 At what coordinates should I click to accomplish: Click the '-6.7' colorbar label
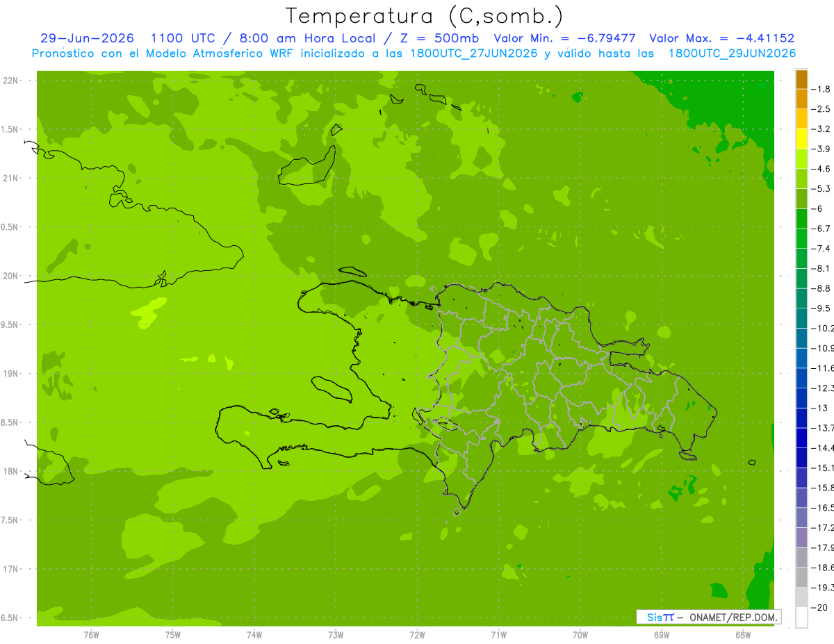click(821, 229)
